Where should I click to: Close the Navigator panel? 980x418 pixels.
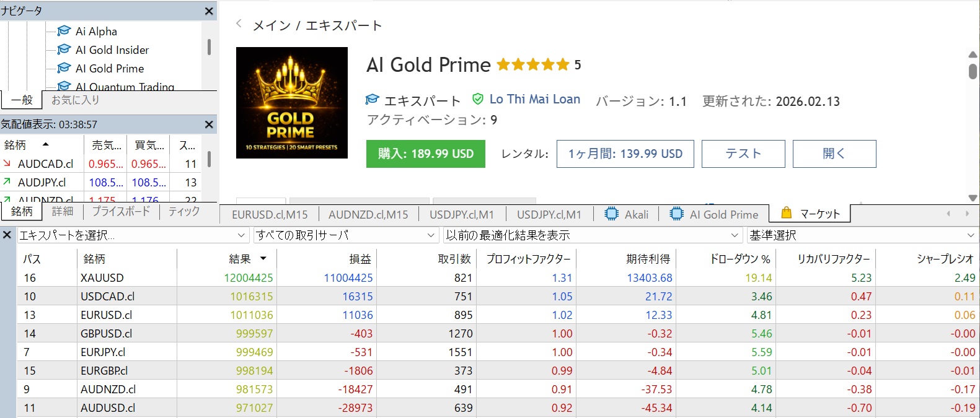click(x=209, y=11)
